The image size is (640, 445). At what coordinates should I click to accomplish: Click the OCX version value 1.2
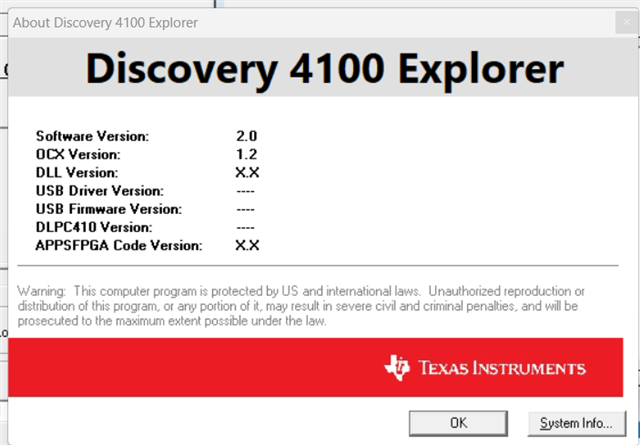click(247, 154)
